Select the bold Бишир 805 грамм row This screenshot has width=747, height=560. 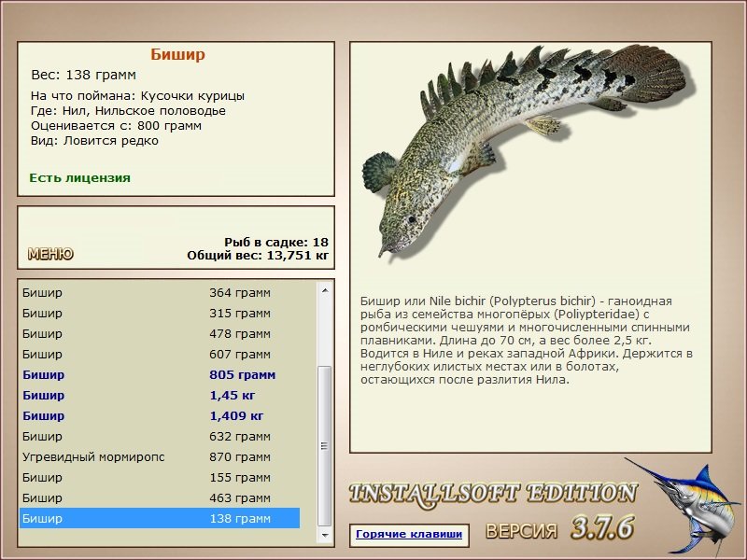click(x=160, y=375)
